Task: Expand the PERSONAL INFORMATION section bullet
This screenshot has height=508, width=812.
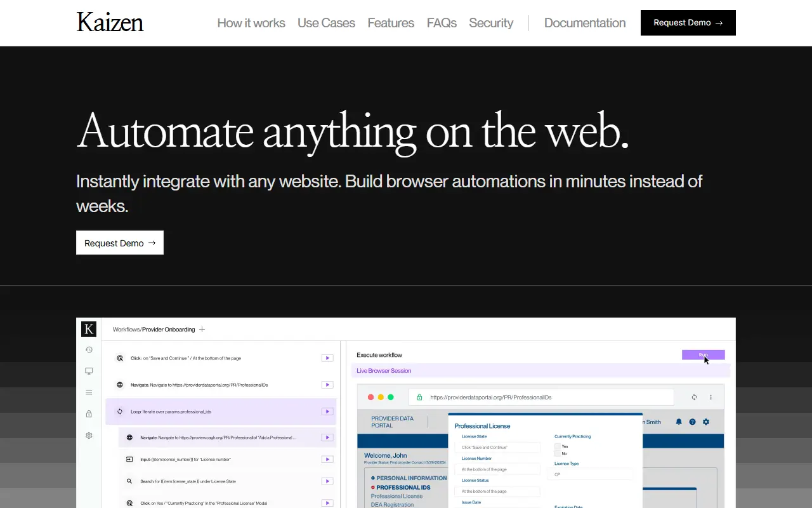Action: click(x=373, y=478)
